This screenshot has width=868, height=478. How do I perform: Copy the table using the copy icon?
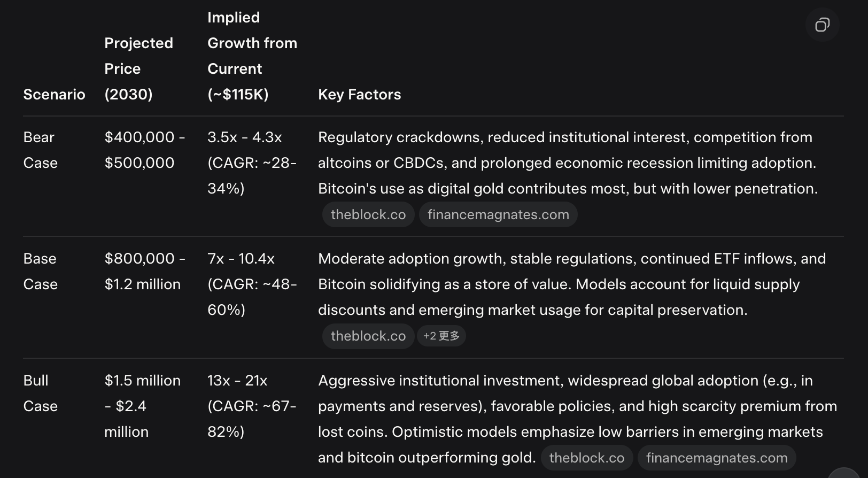pos(822,25)
